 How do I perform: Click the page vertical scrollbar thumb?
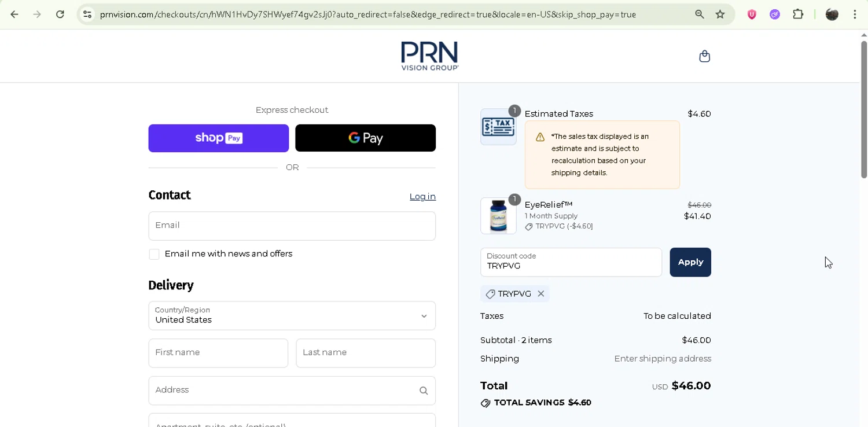tap(863, 109)
